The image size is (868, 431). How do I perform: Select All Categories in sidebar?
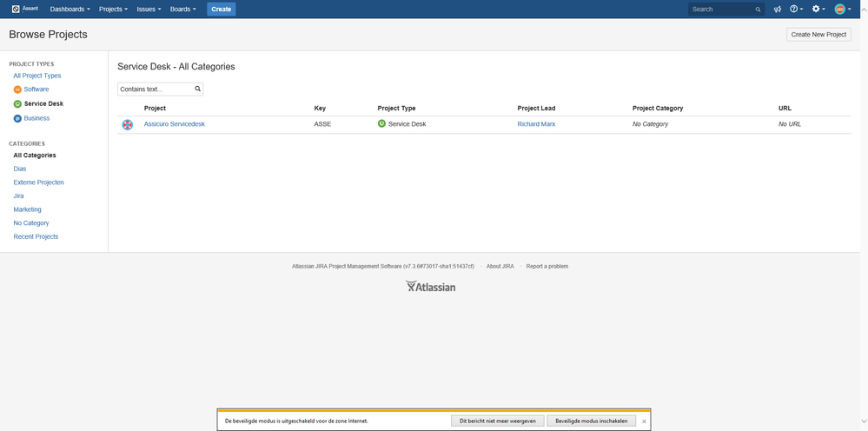pos(35,156)
